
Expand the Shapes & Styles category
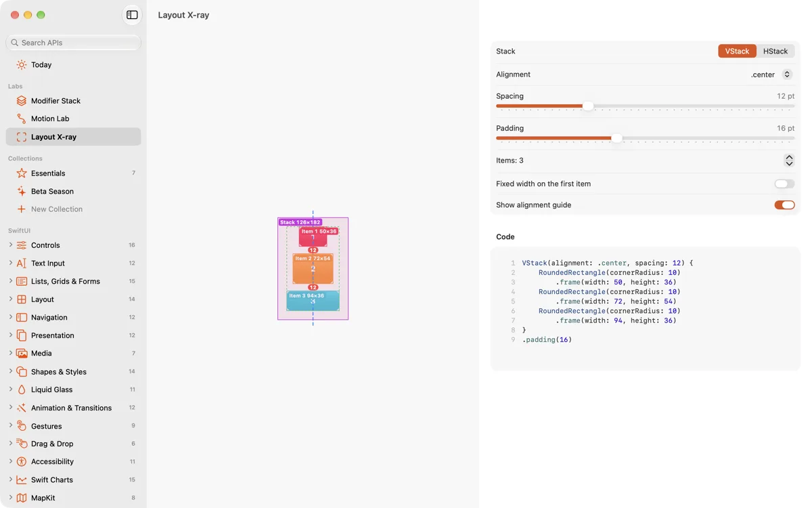click(x=11, y=372)
